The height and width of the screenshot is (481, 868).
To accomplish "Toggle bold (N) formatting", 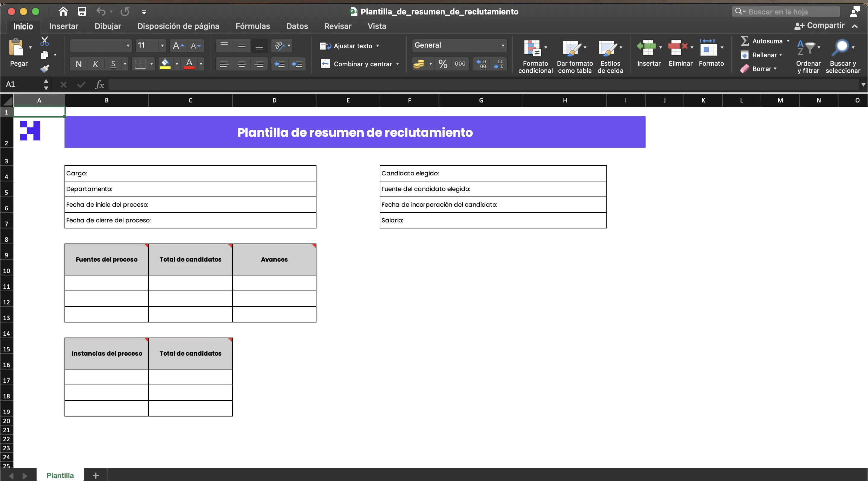I will (x=78, y=64).
